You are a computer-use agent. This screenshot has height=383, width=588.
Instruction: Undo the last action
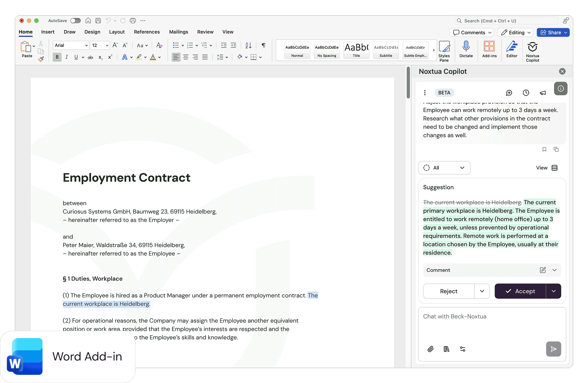(108, 20)
